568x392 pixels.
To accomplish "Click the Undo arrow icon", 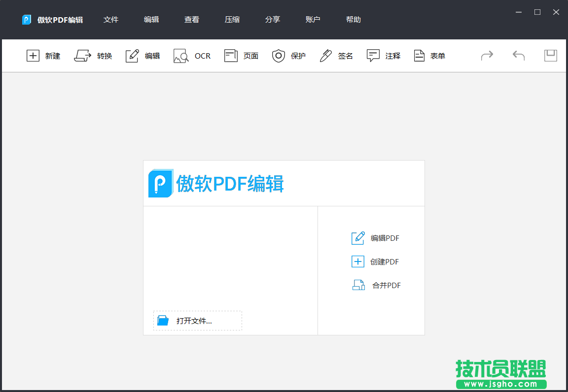I will (518, 56).
